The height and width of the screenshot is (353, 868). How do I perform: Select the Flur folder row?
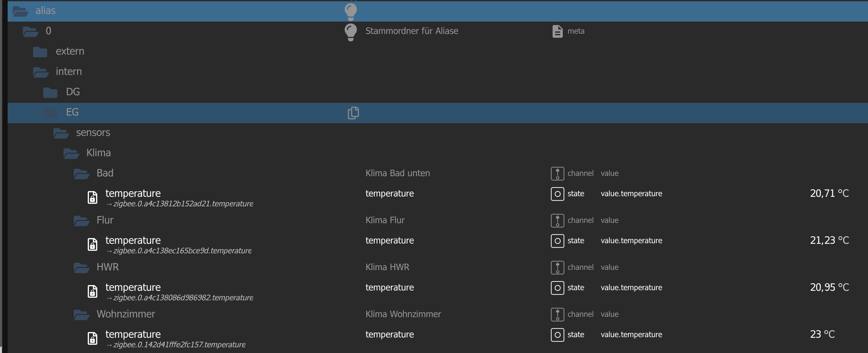point(105,220)
